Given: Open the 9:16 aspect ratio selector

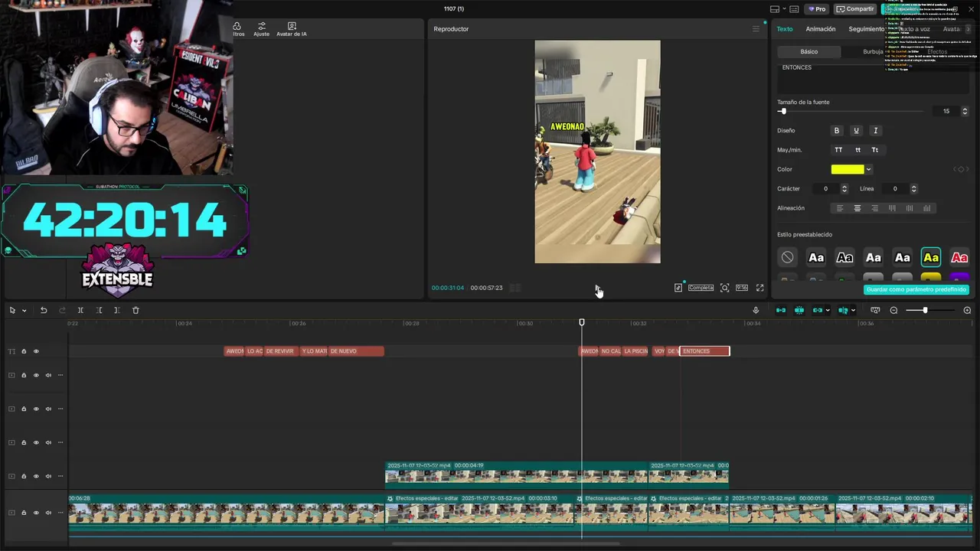Looking at the screenshot, I should (x=742, y=288).
